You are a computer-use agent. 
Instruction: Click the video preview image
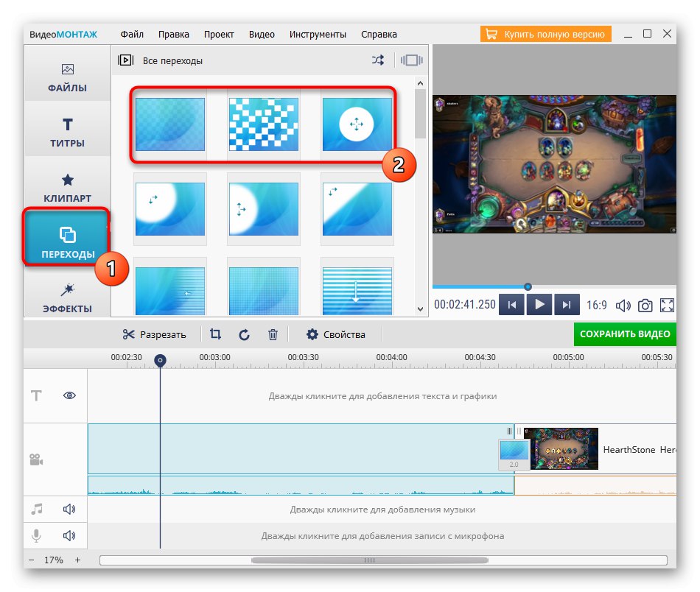[x=554, y=163]
